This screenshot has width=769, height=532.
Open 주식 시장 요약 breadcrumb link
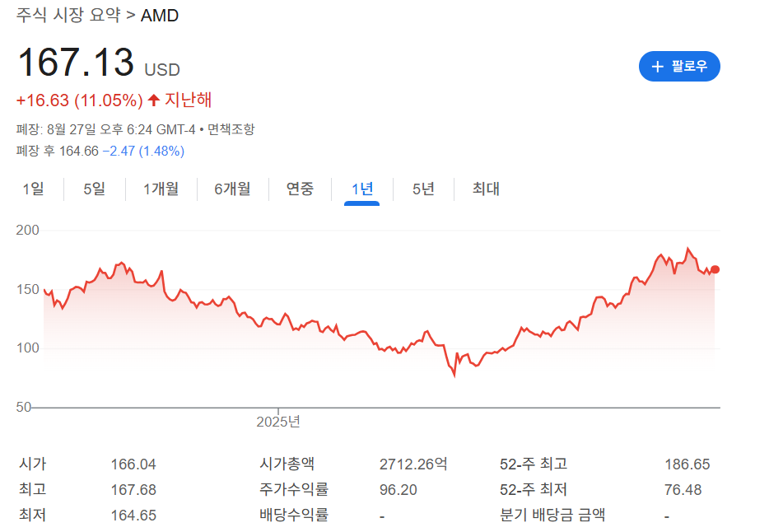(x=68, y=15)
